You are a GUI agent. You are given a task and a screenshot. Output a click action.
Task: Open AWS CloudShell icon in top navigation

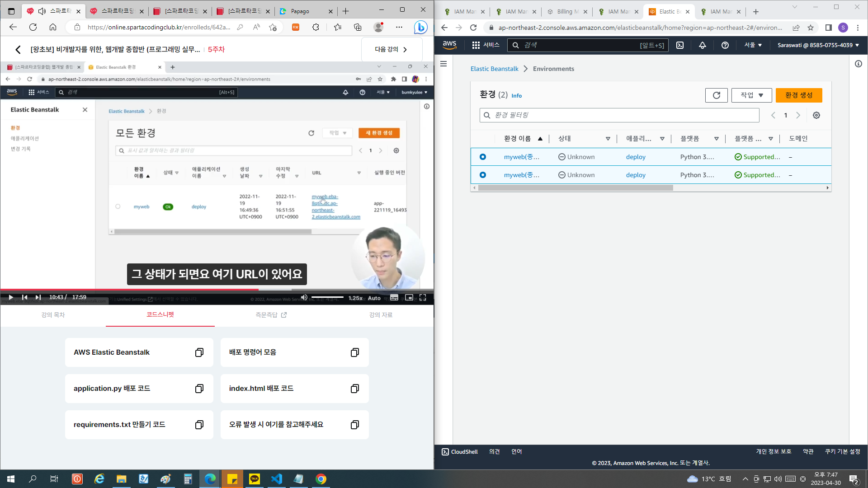680,45
